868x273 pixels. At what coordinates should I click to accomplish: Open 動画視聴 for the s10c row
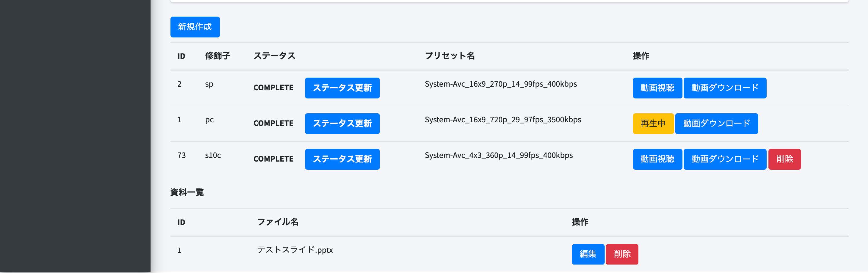tap(657, 159)
